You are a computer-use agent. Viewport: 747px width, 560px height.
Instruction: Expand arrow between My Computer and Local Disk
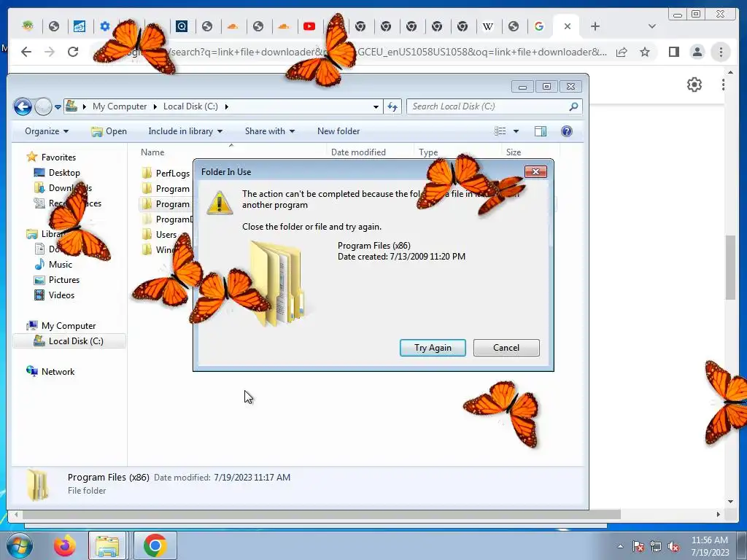[155, 106]
